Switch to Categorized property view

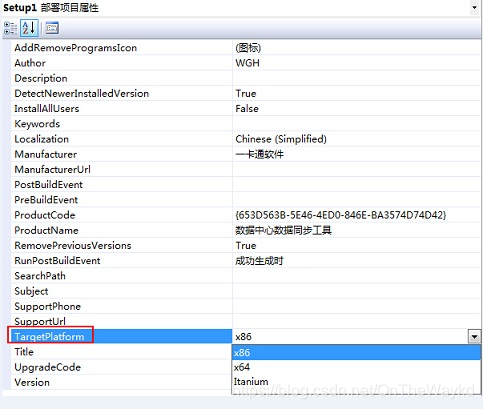[x=10, y=28]
